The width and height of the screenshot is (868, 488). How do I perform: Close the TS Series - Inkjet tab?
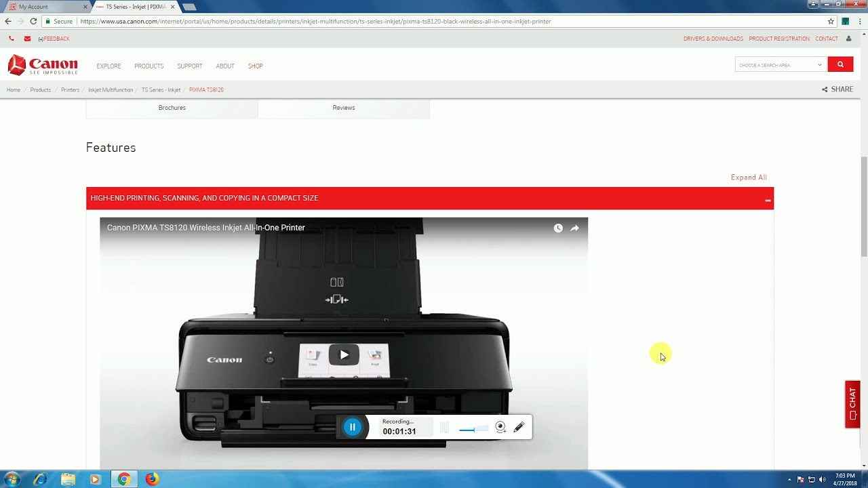[172, 7]
